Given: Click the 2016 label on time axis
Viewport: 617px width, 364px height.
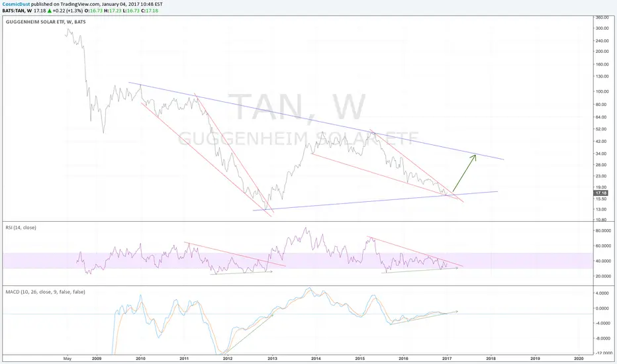Looking at the screenshot, I should click(403, 359).
